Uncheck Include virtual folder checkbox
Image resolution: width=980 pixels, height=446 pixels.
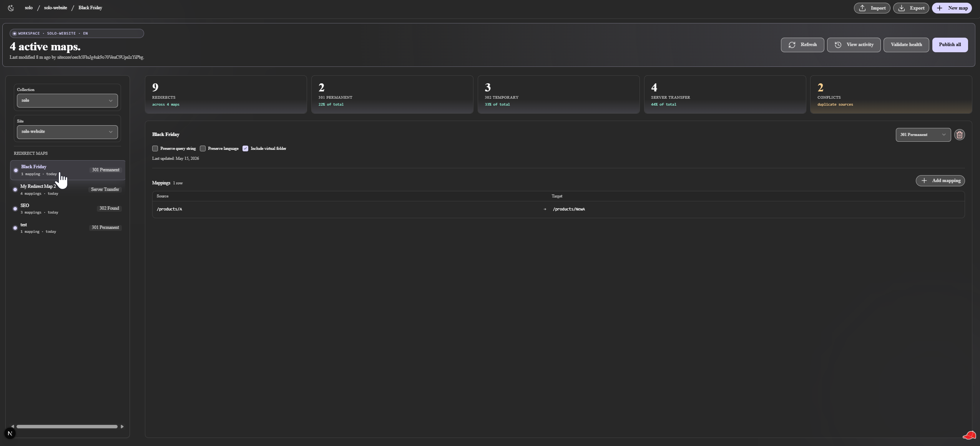tap(245, 148)
